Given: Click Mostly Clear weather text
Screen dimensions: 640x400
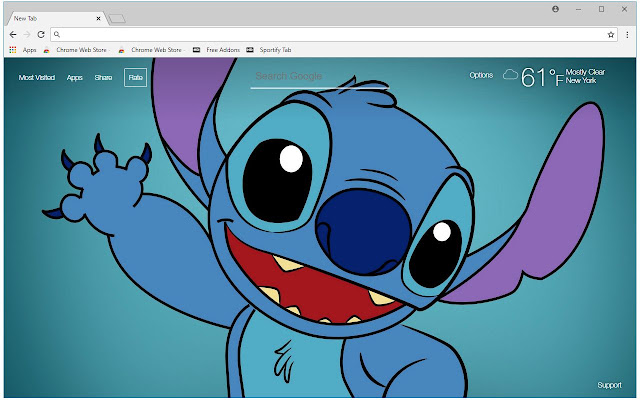Looking at the screenshot, I should (585, 72).
